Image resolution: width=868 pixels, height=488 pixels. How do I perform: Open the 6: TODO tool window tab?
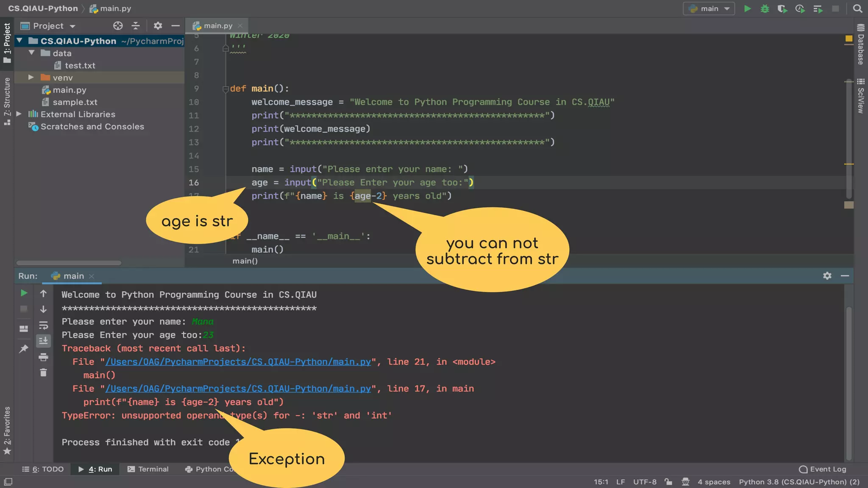(43, 469)
